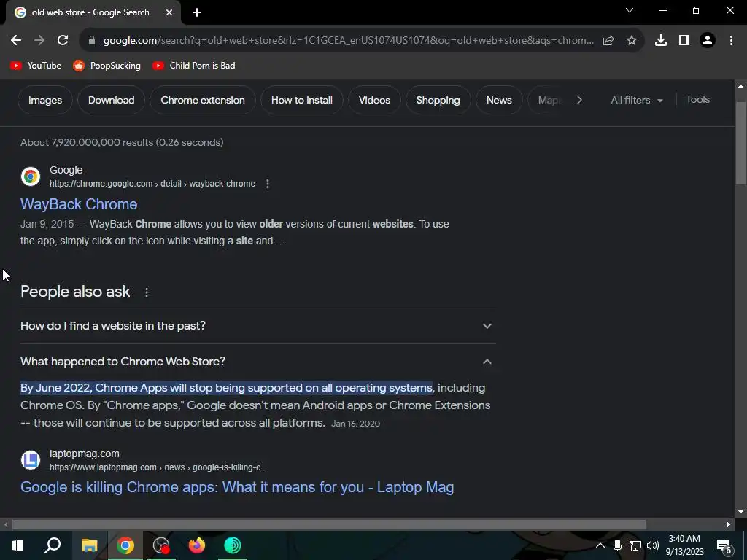747x560 pixels.
Task: Click the laptopmag.com site favicon
Action: click(x=31, y=460)
